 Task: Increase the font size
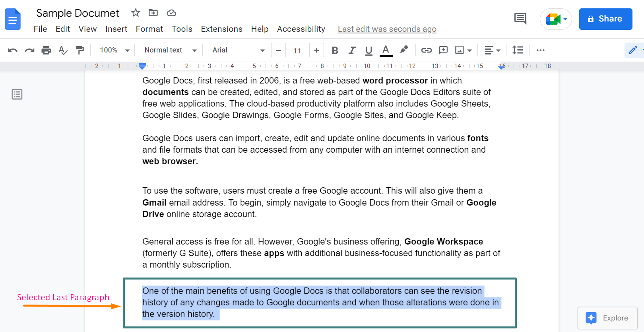click(x=316, y=50)
